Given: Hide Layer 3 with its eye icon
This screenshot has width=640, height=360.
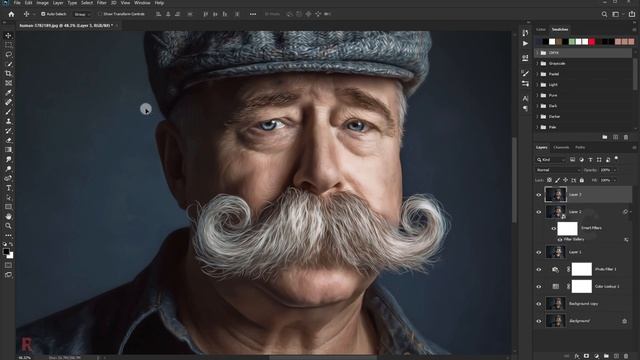Looking at the screenshot, I should pyautogui.click(x=539, y=195).
